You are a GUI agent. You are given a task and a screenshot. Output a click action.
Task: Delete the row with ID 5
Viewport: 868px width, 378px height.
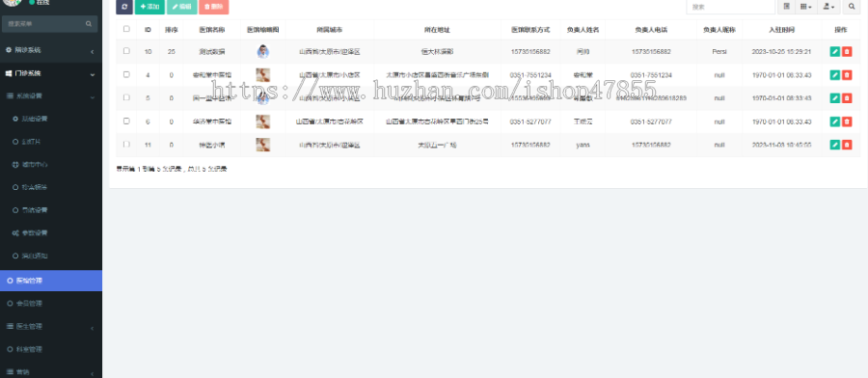847,98
